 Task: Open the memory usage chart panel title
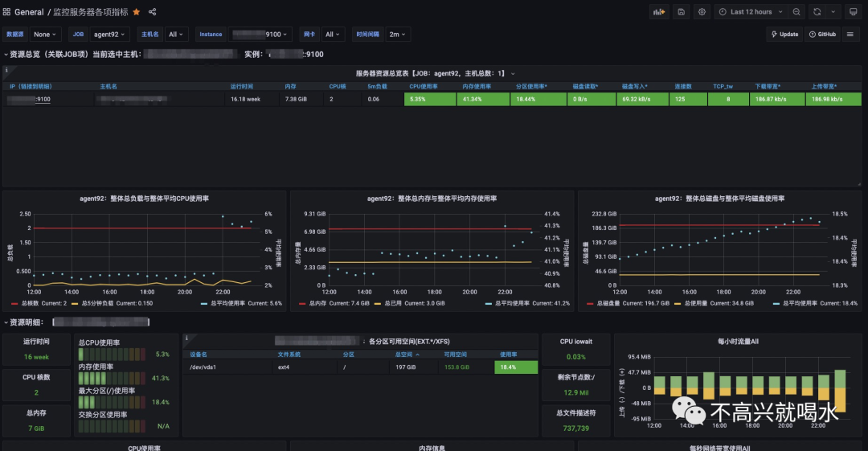point(432,199)
